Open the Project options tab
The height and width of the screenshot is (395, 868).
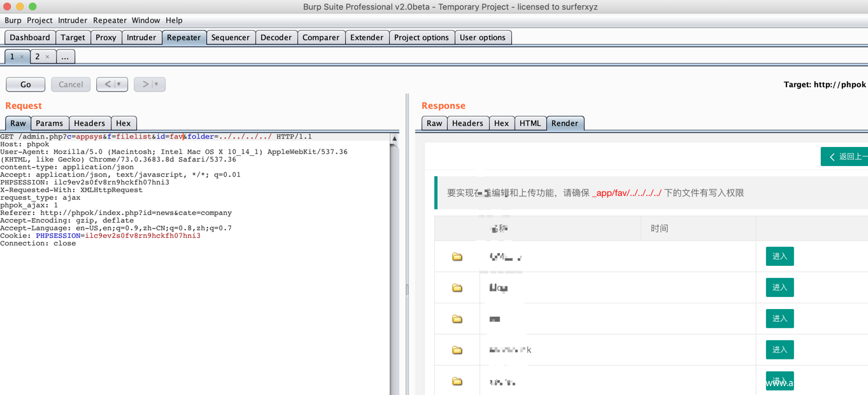click(422, 38)
